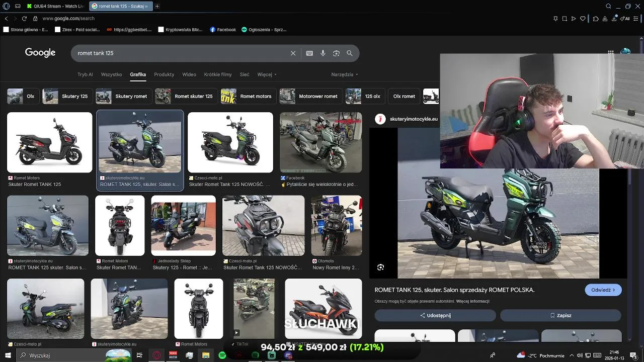
Task: Switch to the Sieć tab
Action: click(x=245, y=74)
